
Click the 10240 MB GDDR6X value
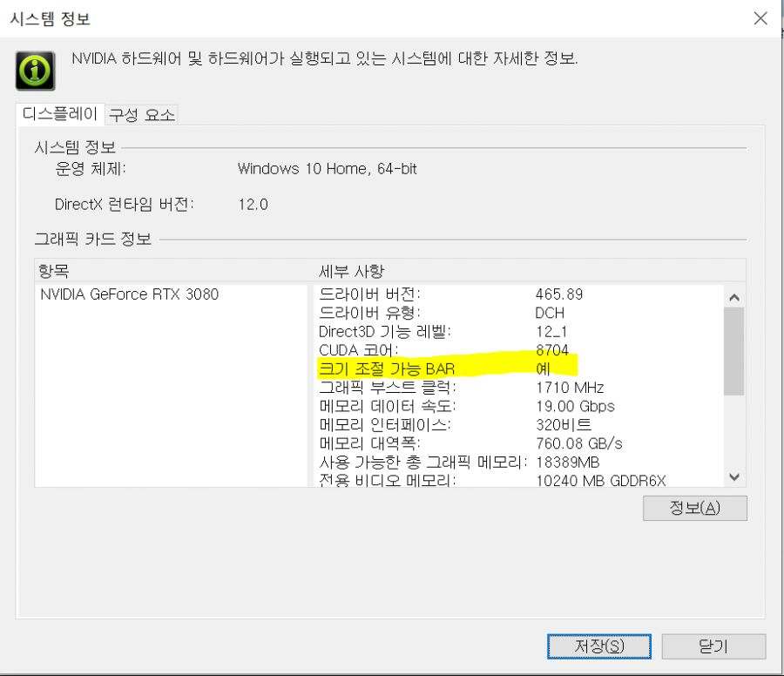[601, 481]
